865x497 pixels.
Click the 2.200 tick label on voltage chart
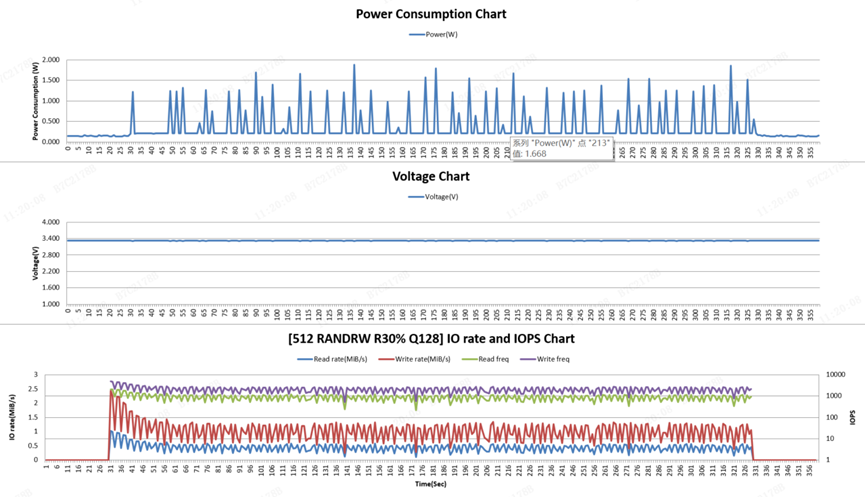[51, 271]
